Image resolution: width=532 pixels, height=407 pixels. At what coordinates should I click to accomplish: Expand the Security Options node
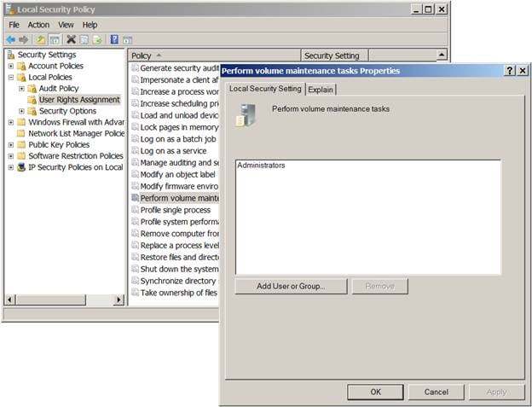tap(21, 111)
